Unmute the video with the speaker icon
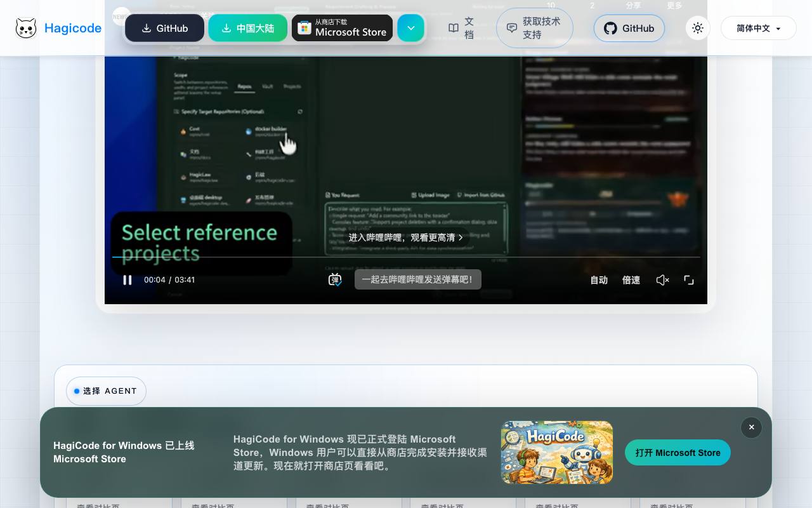 coord(662,280)
